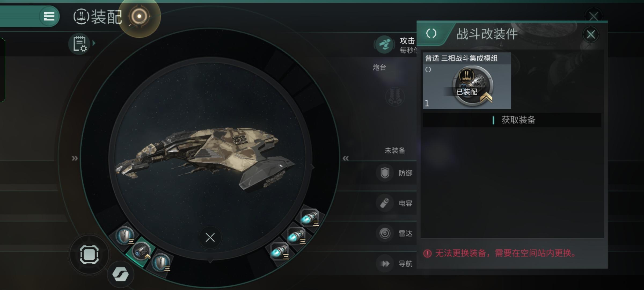The height and width of the screenshot is (290, 644).
Task: Open the fitting preset list icon
Action: 80,44
